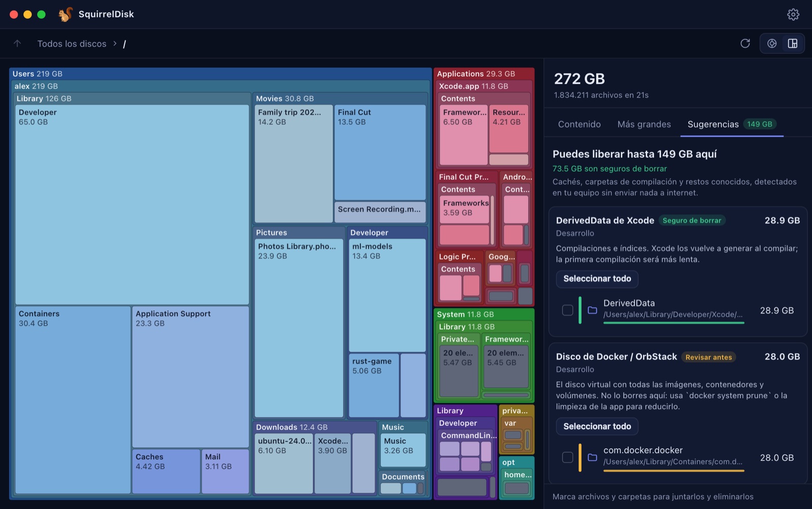Click the yellow bar under com.docker.docker path

coord(674,471)
